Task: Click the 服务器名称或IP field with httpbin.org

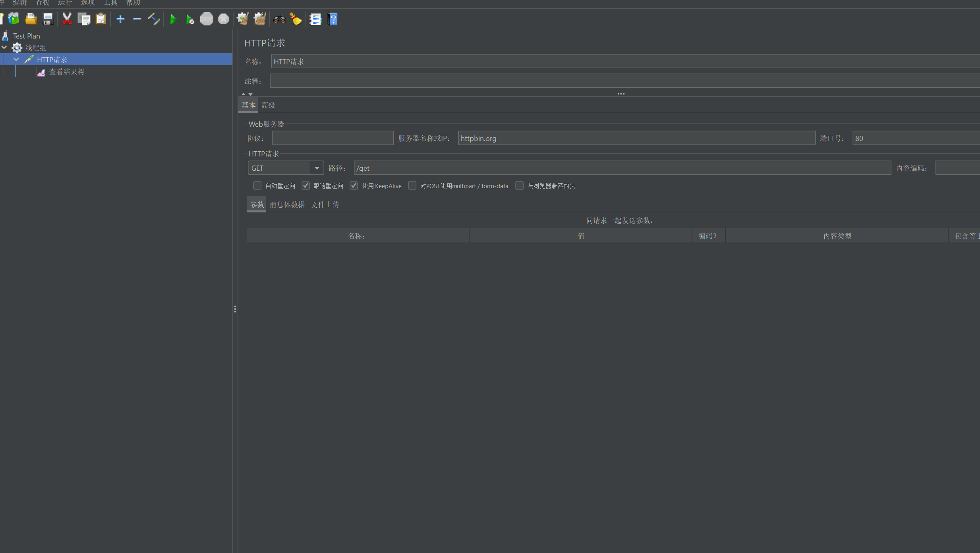Action: pos(636,138)
